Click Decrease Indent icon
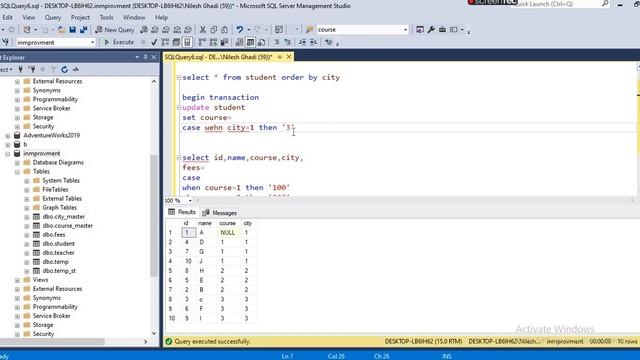Viewport: 640px width, 360px height. 302,42
